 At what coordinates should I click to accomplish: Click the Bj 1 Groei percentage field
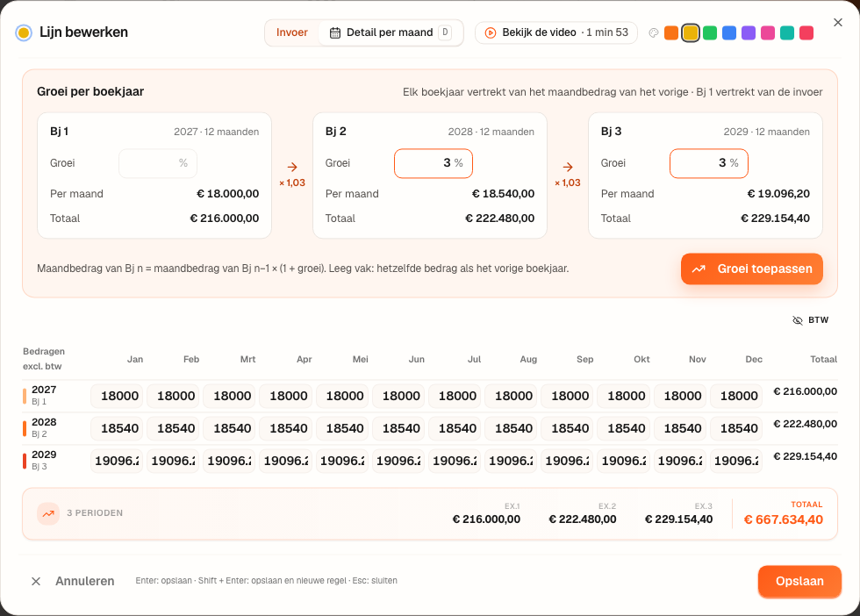tap(158, 163)
